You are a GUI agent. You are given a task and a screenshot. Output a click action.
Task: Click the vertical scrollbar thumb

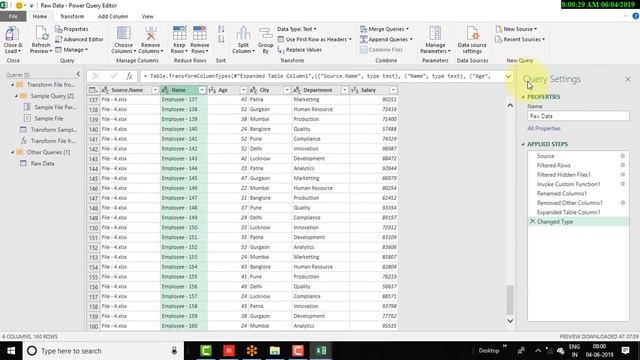pos(510,299)
